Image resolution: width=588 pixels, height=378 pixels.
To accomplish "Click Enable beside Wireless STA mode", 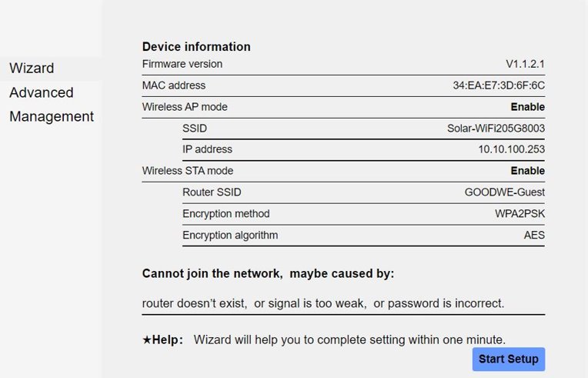I will tap(527, 171).
